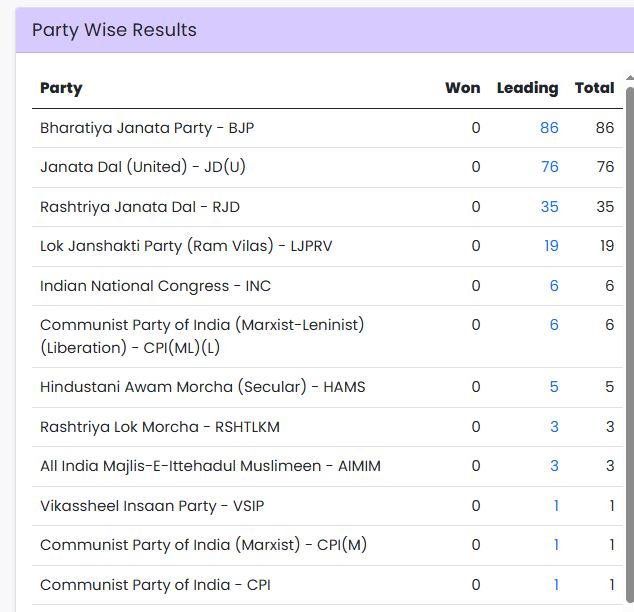
Task: Click the Party Wise Results heading
Action: [x=114, y=30]
